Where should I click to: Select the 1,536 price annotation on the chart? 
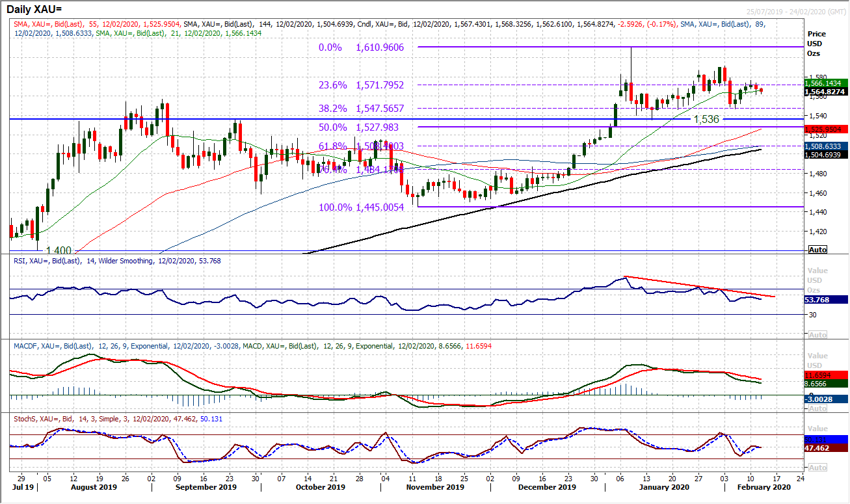pos(707,118)
